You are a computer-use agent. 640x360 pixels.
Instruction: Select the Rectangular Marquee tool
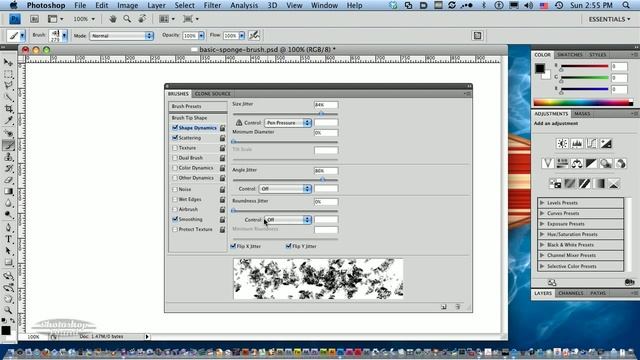[x=8, y=74]
